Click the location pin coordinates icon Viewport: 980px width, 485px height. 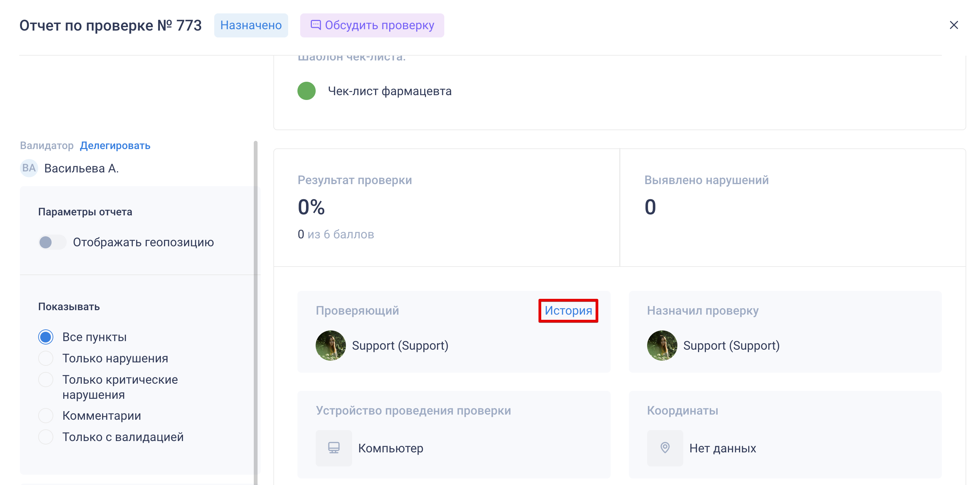tap(665, 448)
